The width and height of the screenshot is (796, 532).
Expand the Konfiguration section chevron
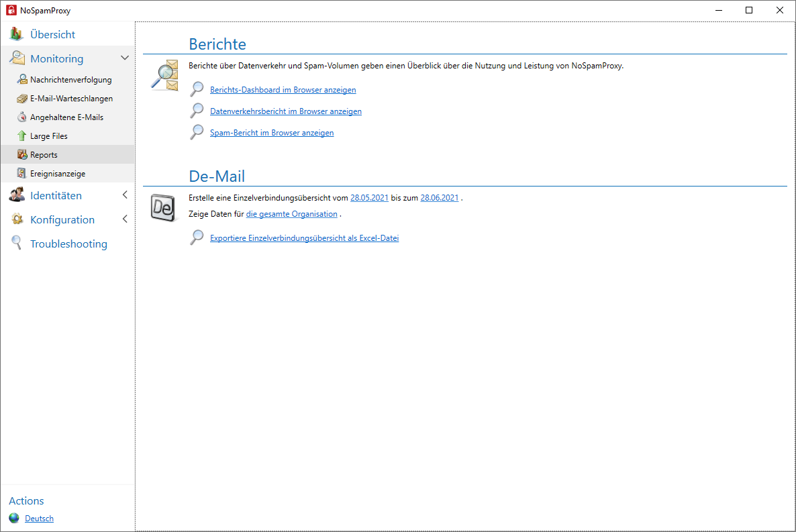(125, 219)
